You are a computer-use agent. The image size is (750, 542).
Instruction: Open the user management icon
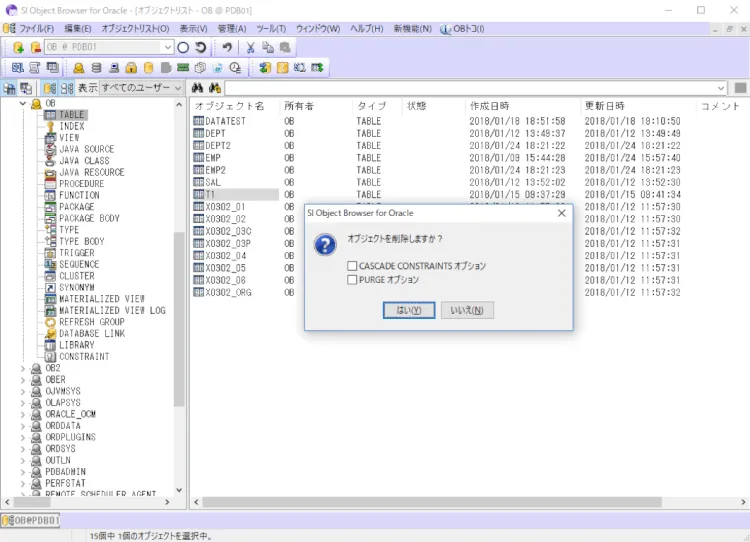[79, 68]
